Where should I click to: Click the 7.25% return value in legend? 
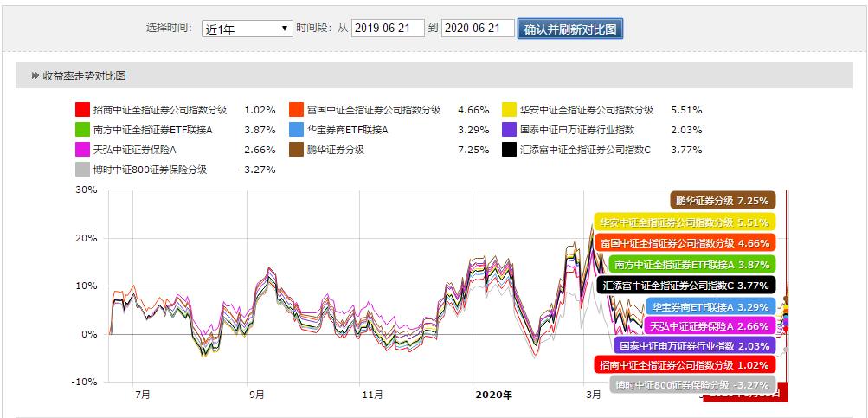473,150
